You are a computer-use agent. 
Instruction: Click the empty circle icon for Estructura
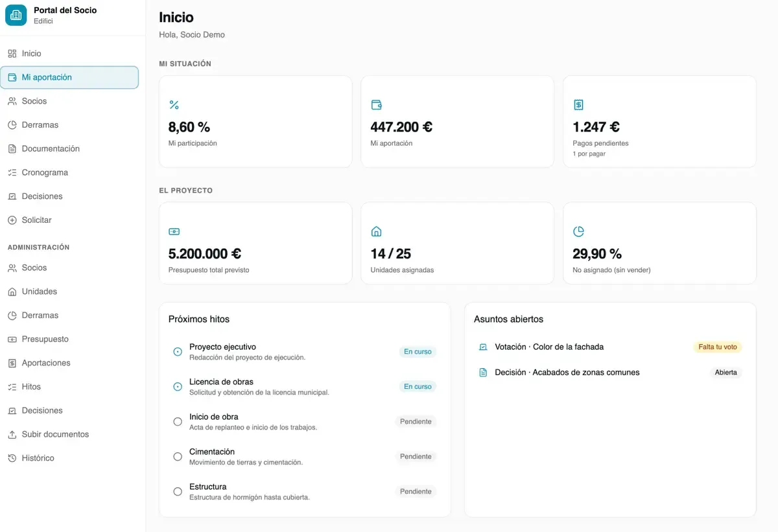click(x=178, y=492)
